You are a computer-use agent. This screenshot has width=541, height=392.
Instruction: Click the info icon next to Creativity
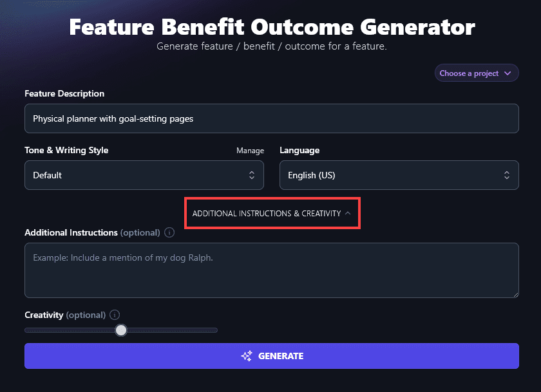click(115, 315)
